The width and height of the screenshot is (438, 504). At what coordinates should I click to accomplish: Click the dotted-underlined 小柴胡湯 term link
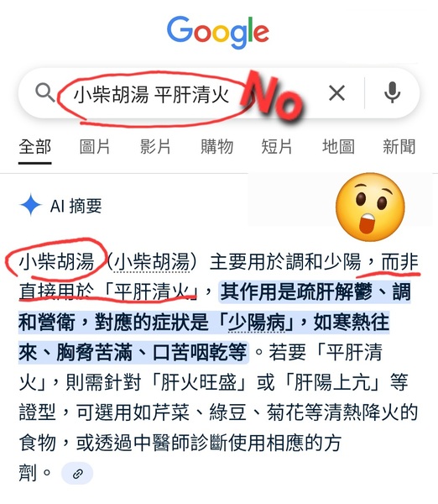(152, 261)
